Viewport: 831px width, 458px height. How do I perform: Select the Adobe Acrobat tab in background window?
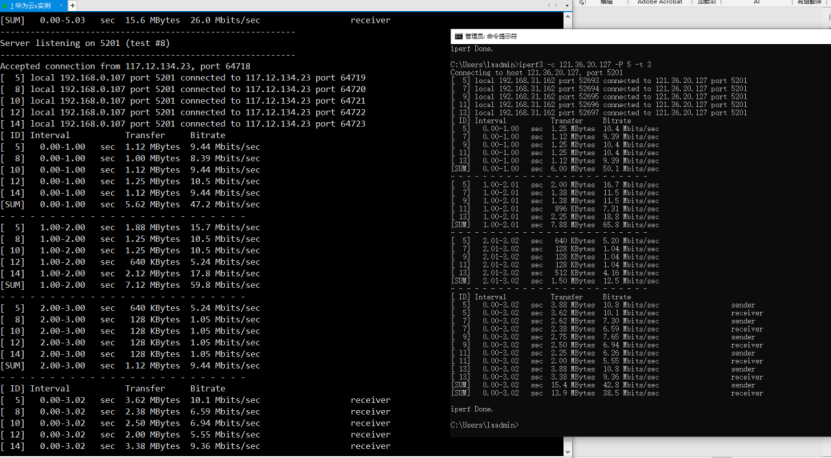(659, 2)
